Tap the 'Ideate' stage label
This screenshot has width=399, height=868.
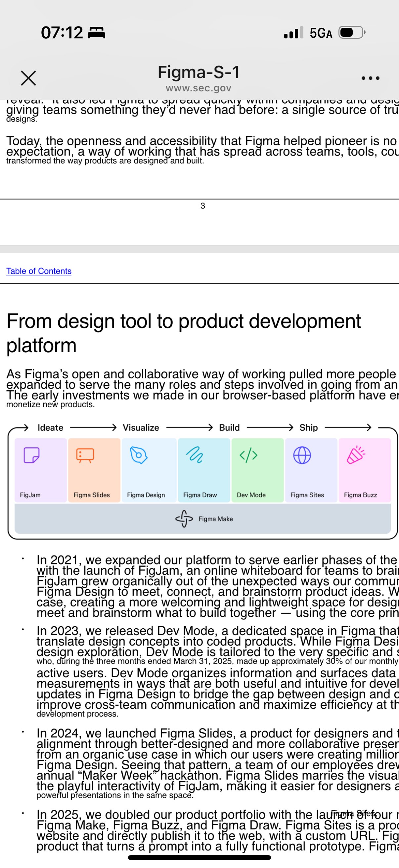tap(50, 427)
